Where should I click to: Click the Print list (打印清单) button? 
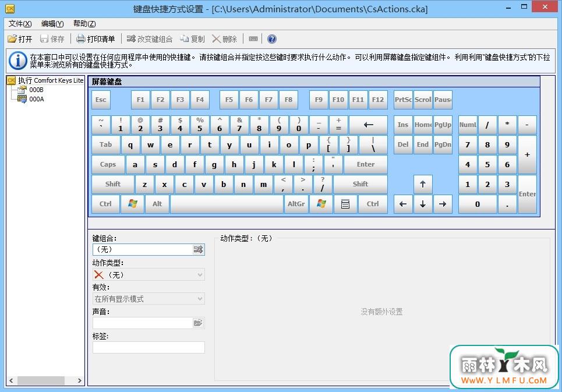[x=96, y=38]
